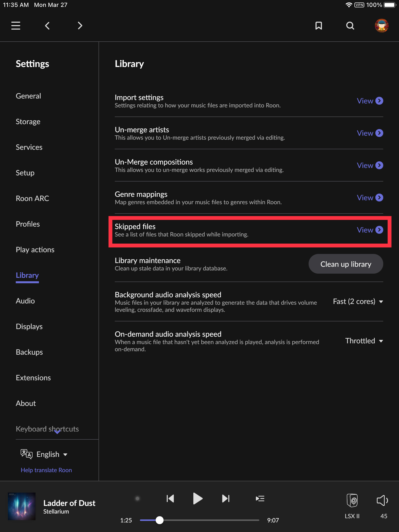Skip to the next track

[x=226, y=499]
